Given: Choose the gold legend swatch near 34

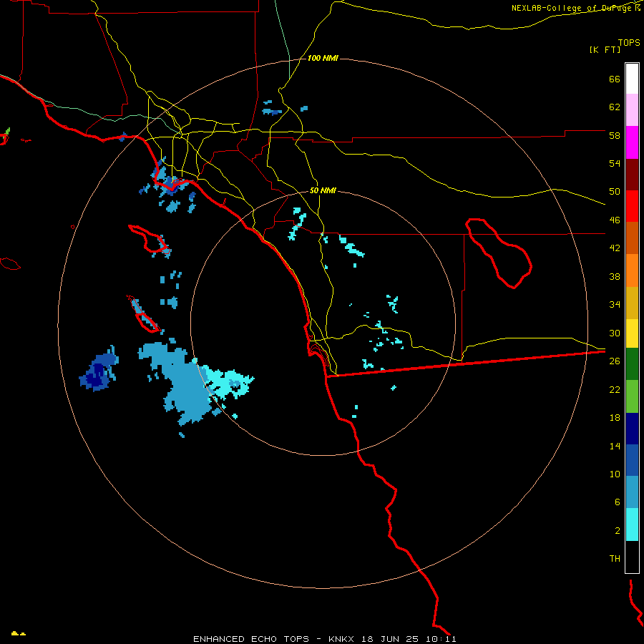Looking at the screenshot, I should (x=632, y=303).
